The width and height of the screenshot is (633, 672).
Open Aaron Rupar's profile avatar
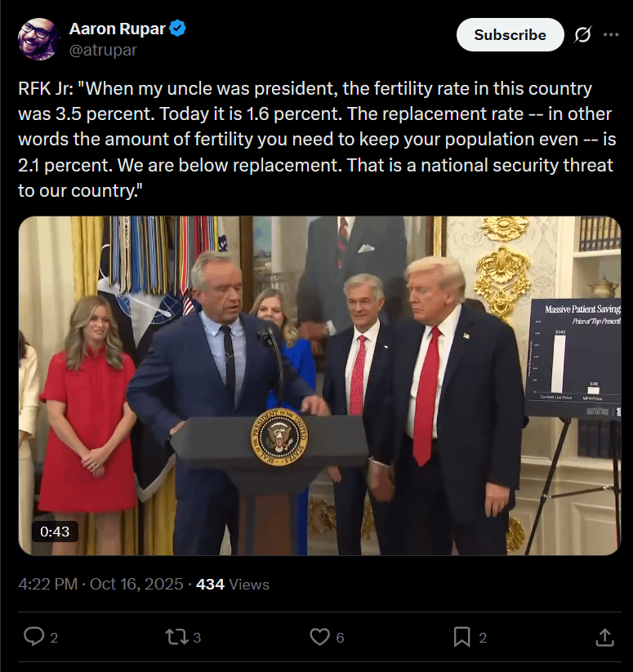pyautogui.click(x=38, y=39)
